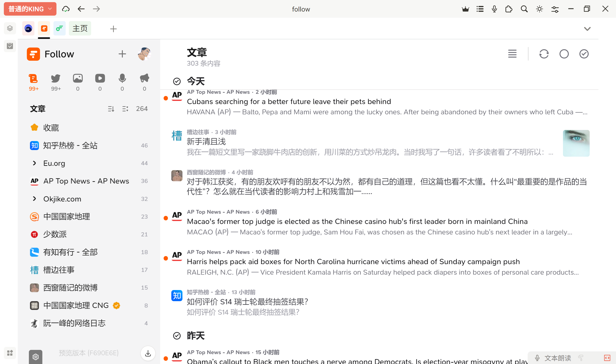Switch to the Pictures feed view icon

point(78,78)
